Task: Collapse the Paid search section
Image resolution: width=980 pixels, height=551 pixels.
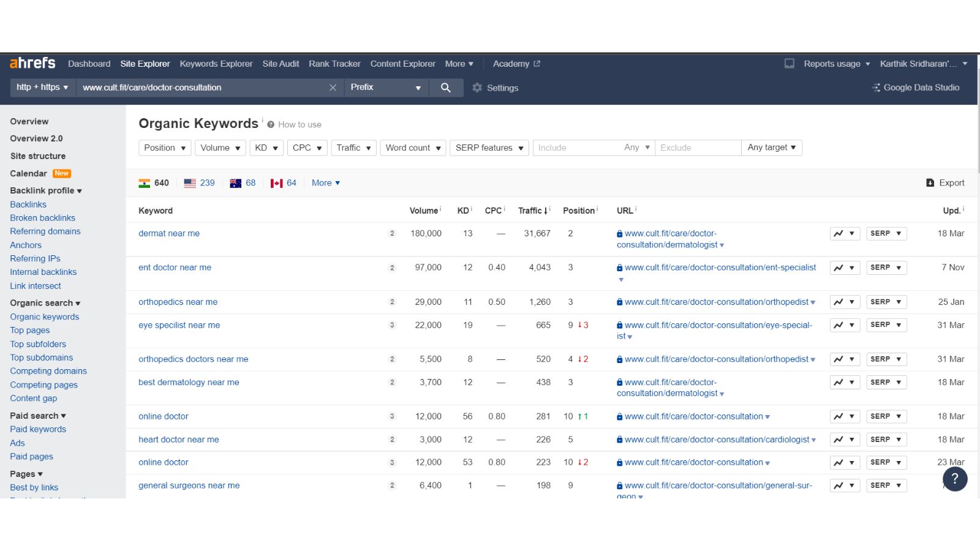Action: tap(38, 416)
